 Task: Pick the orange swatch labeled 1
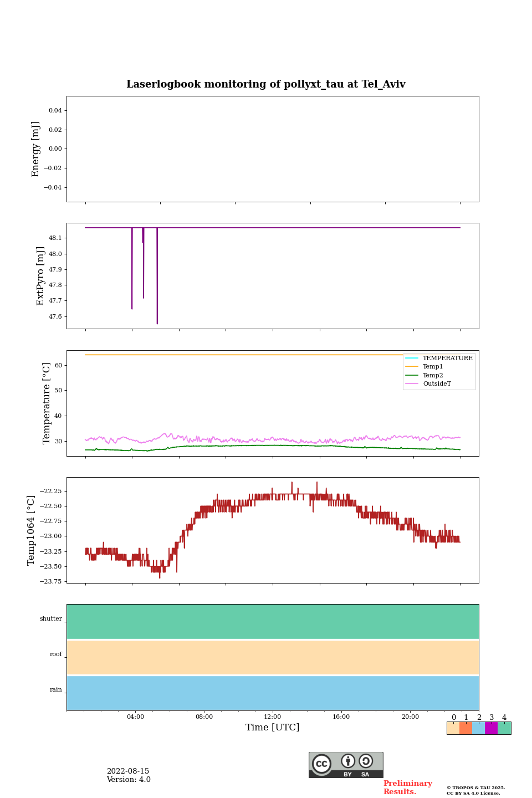pyautogui.click(x=465, y=728)
